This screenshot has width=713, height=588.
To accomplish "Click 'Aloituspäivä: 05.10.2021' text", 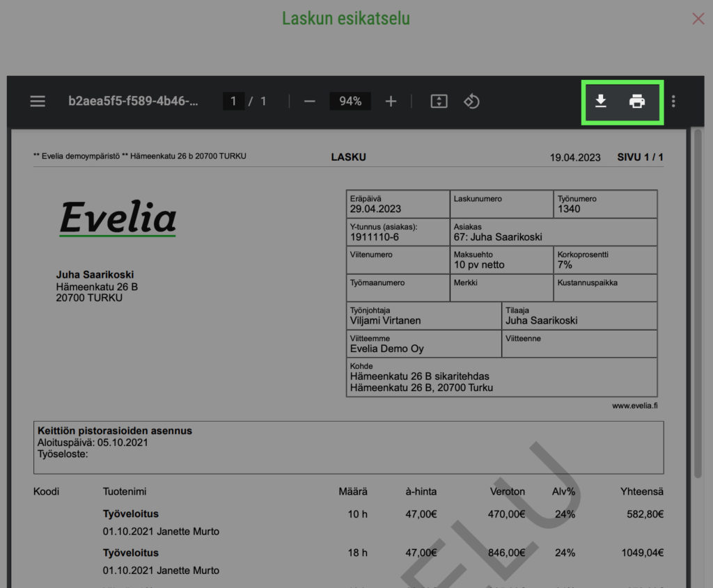I will click(x=93, y=443).
